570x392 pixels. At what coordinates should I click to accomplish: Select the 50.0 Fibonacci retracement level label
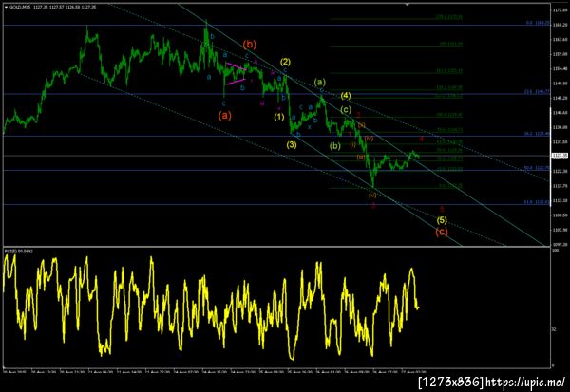pos(537,168)
